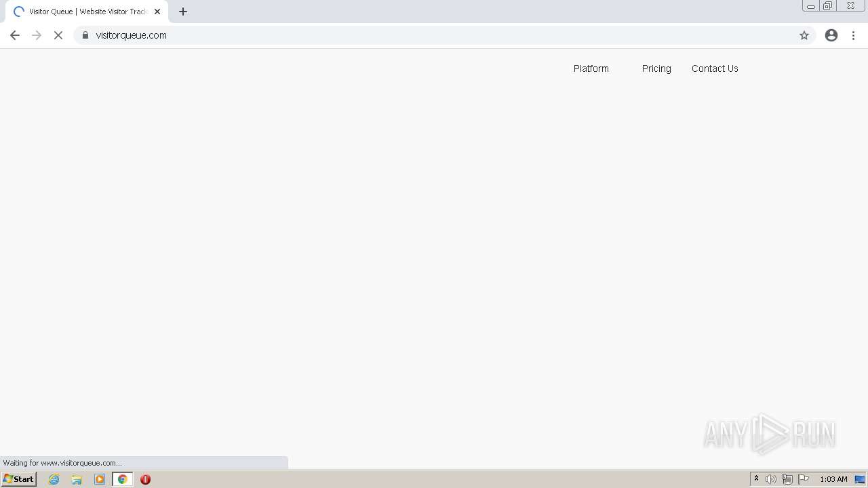Screen dimensions: 868x488
Task: Open a new browser tab
Action: 183,12
